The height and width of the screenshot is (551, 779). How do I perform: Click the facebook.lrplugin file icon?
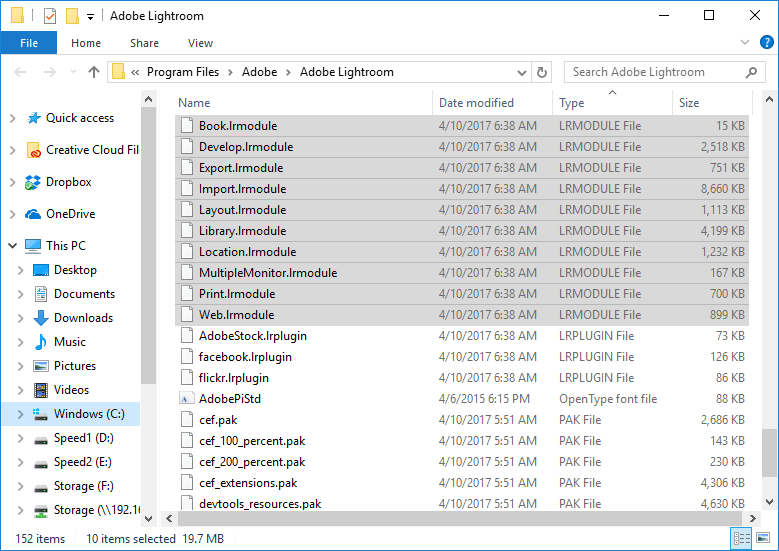point(187,356)
